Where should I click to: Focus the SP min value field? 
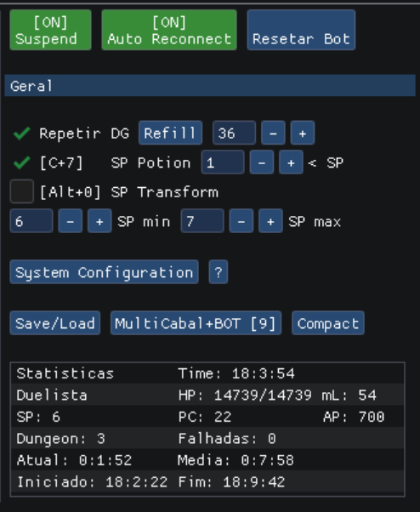click(x=31, y=221)
